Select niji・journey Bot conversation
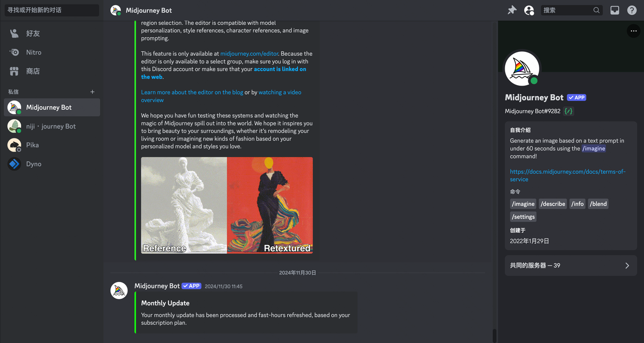The height and width of the screenshot is (343, 644). tap(52, 126)
